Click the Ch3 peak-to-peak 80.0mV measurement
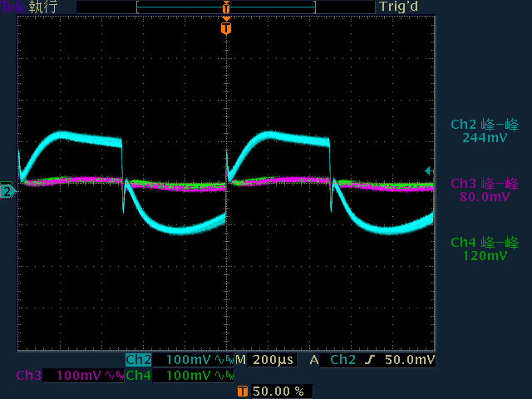 pos(485,190)
